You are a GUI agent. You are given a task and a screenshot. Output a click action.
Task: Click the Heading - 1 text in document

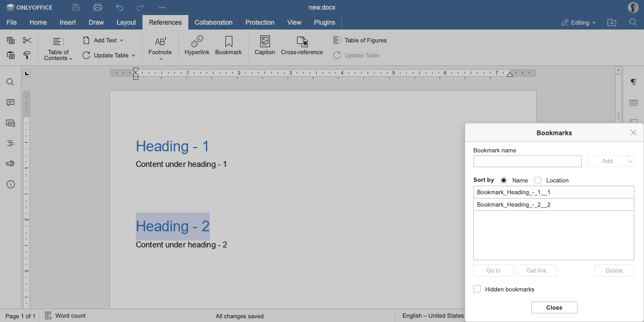click(172, 146)
